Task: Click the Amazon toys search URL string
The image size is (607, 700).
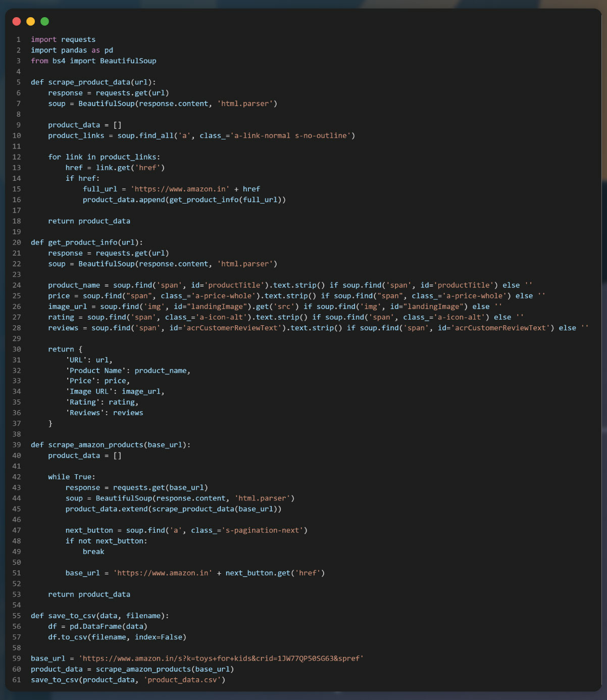Action: [221, 659]
